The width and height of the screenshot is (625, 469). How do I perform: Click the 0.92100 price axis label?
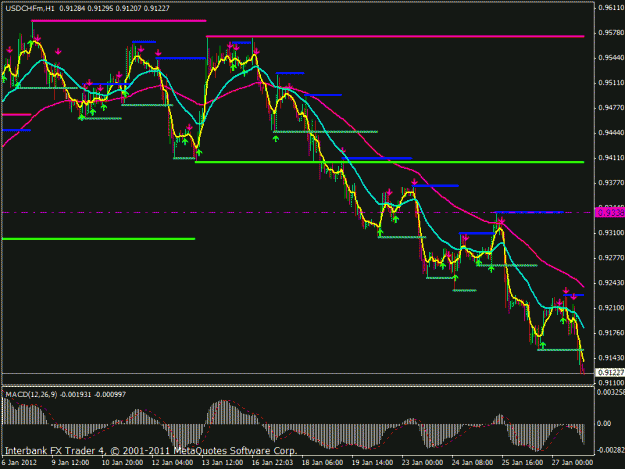[611, 308]
